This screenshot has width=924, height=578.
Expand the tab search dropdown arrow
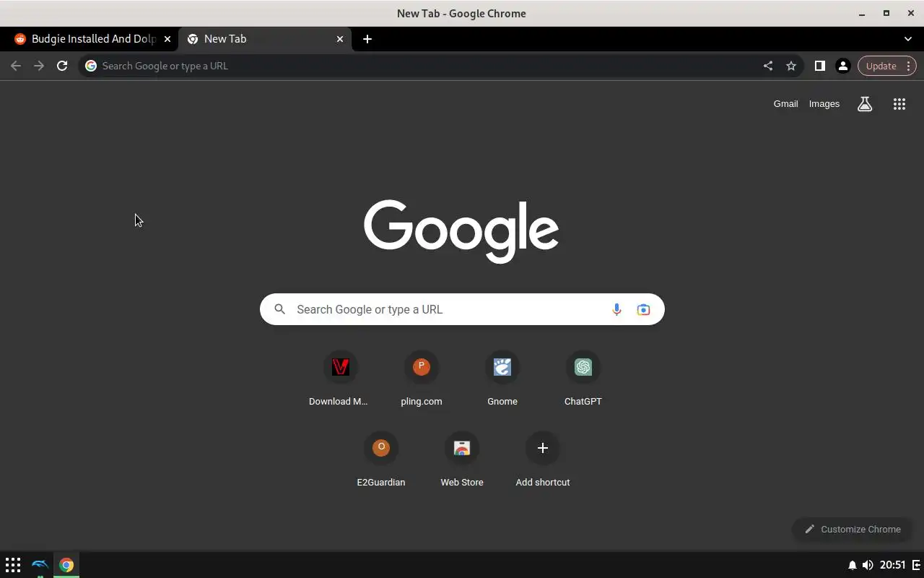pyautogui.click(x=908, y=39)
